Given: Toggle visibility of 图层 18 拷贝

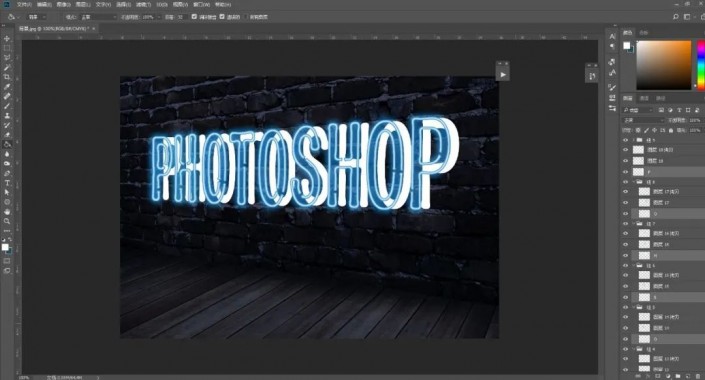Looking at the screenshot, I should 625,150.
